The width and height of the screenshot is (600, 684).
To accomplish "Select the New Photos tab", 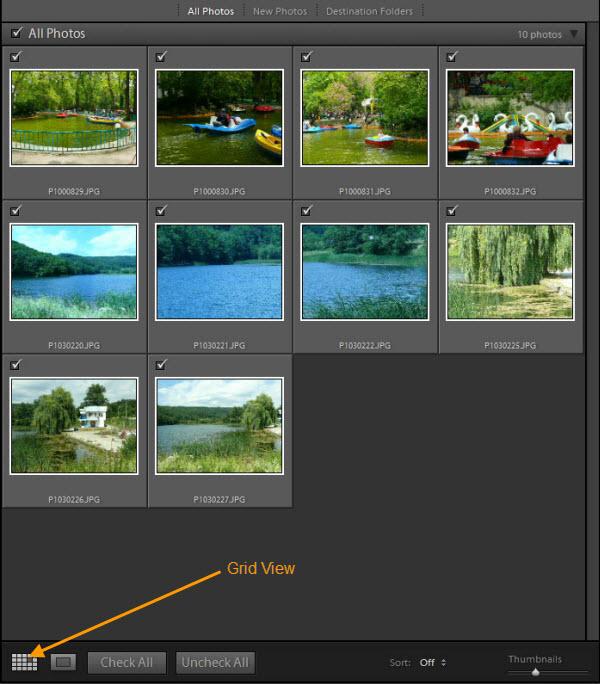I will (280, 11).
